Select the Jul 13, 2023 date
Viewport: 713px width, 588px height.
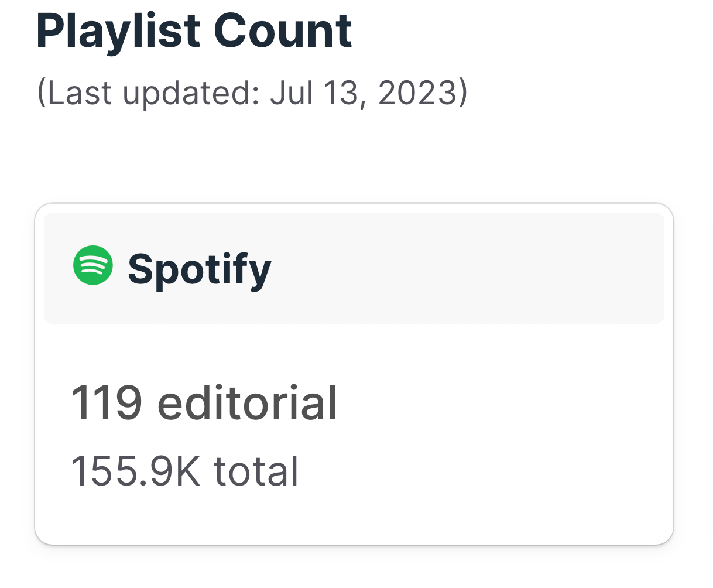click(363, 93)
